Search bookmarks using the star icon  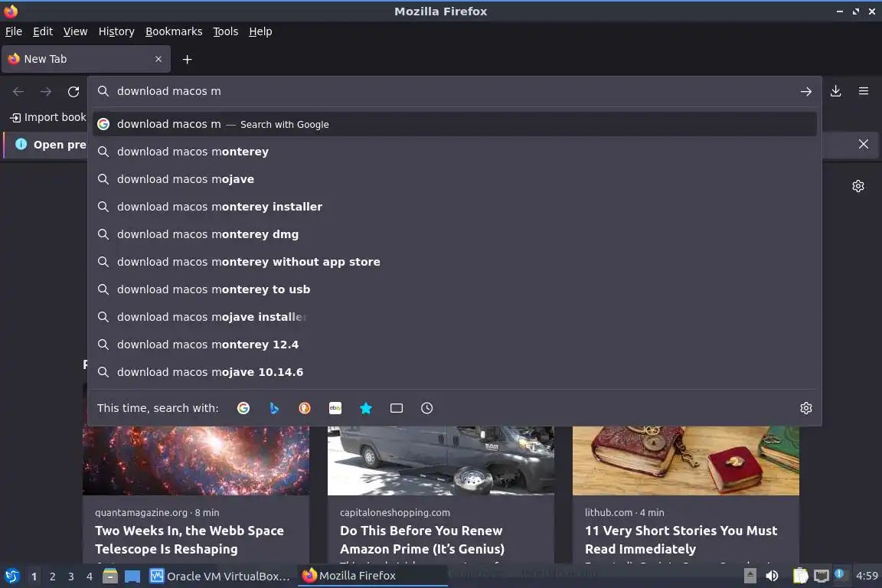(x=366, y=408)
